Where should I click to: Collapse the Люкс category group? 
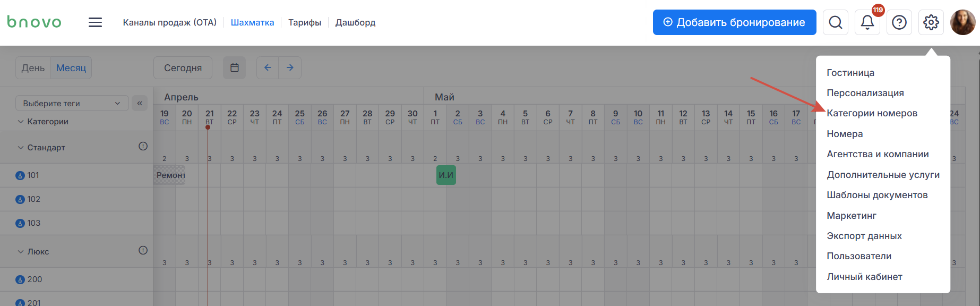pos(21,252)
